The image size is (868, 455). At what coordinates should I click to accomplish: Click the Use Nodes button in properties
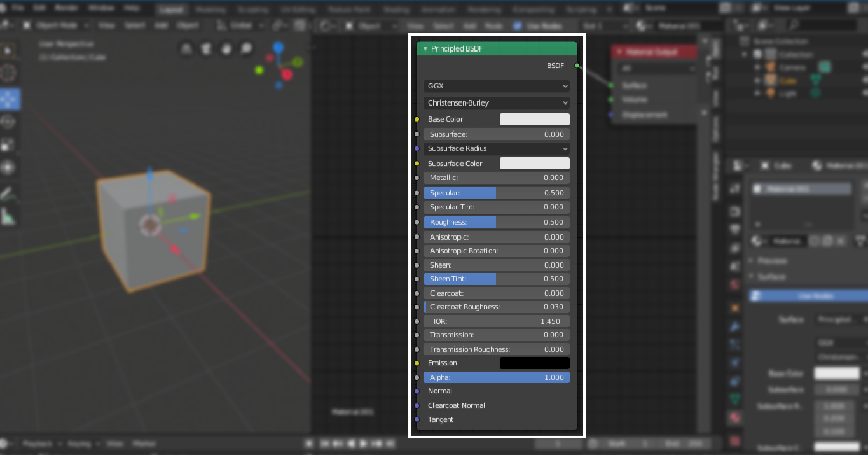click(x=806, y=296)
